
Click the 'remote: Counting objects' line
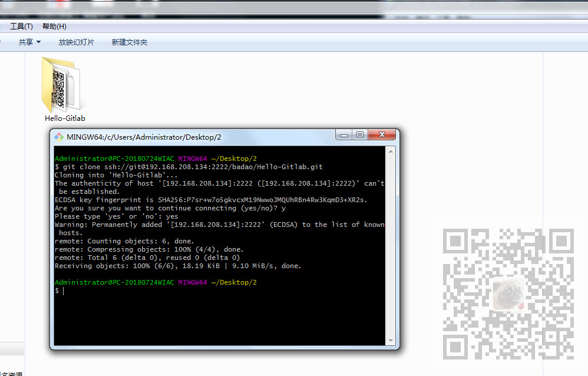tap(124, 241)
